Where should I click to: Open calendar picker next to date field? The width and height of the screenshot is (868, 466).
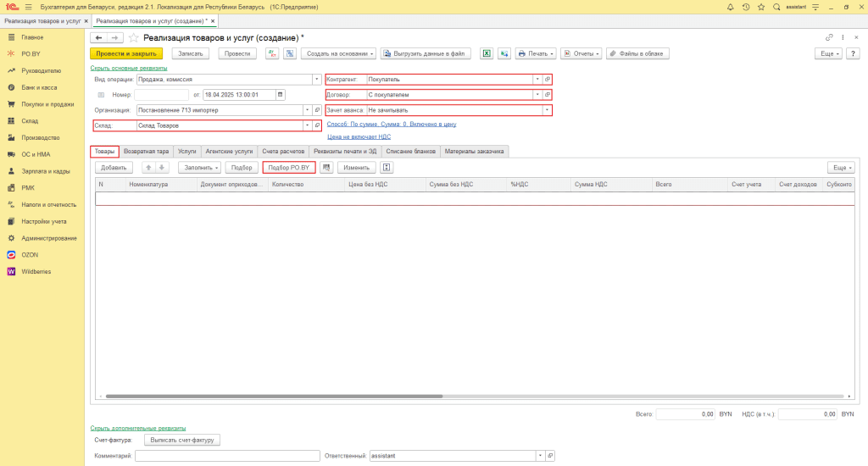[280, 95]
